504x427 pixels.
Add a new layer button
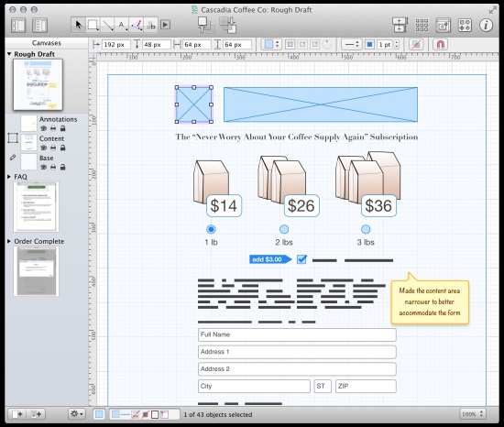pos(36,414)
